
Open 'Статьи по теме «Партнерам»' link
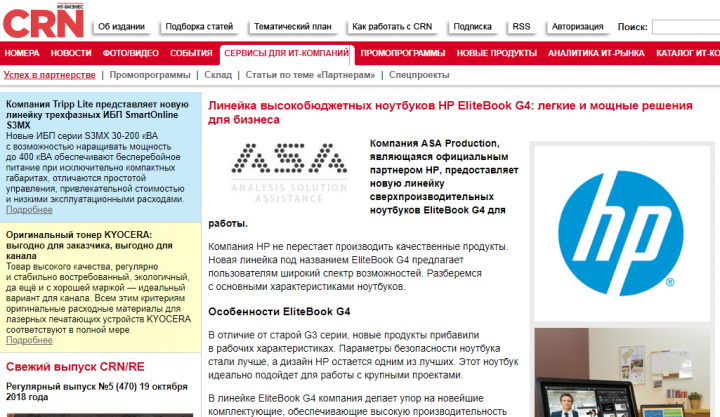point(310,75)
